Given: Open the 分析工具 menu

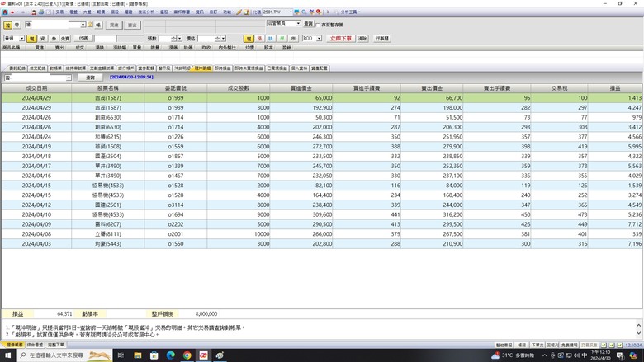Looking at the screenshot, I should tap(349, 12).
